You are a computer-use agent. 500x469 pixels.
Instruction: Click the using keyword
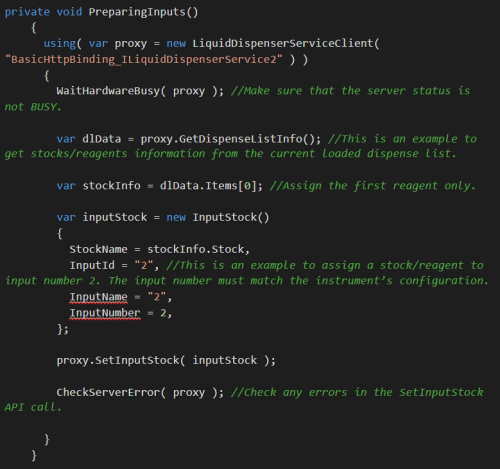[x=59, y=43]
